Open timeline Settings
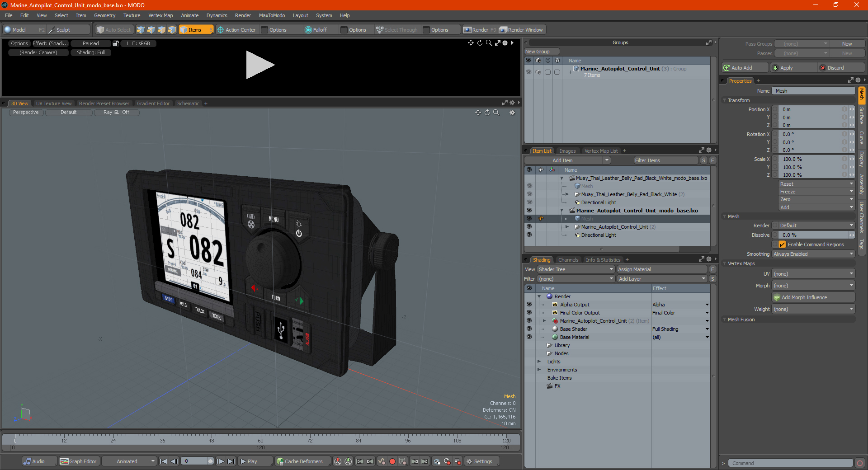The width and height of the screenshot is (868, 470). [x=482, y=461]
